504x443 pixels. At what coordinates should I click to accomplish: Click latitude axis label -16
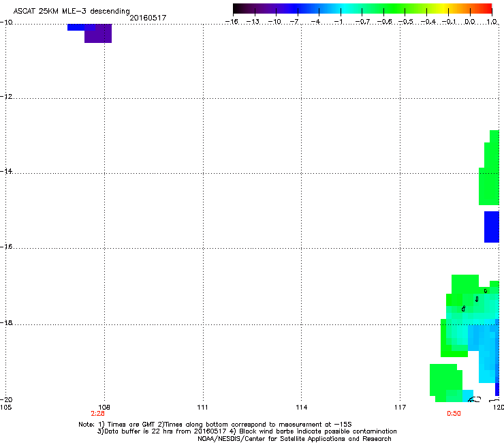(6, 247)
